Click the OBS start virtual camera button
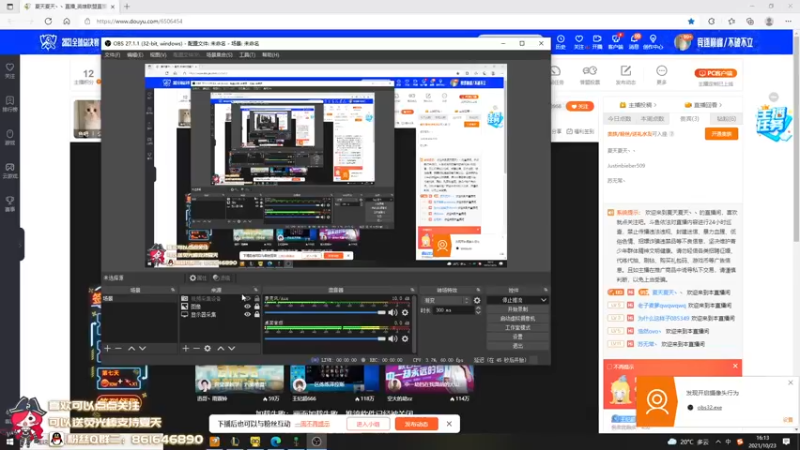Screen dimensions: 800x450 [517, 318]
